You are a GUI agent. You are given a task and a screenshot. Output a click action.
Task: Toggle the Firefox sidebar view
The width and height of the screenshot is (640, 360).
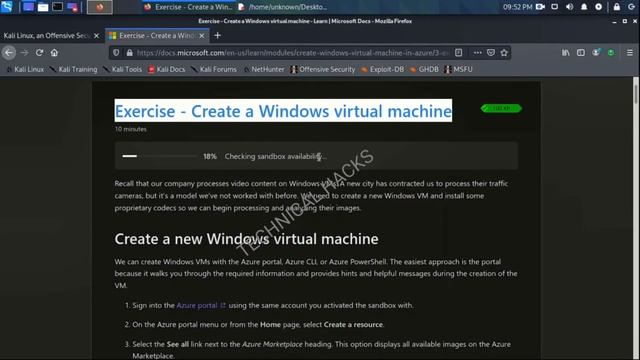[581, 53]
